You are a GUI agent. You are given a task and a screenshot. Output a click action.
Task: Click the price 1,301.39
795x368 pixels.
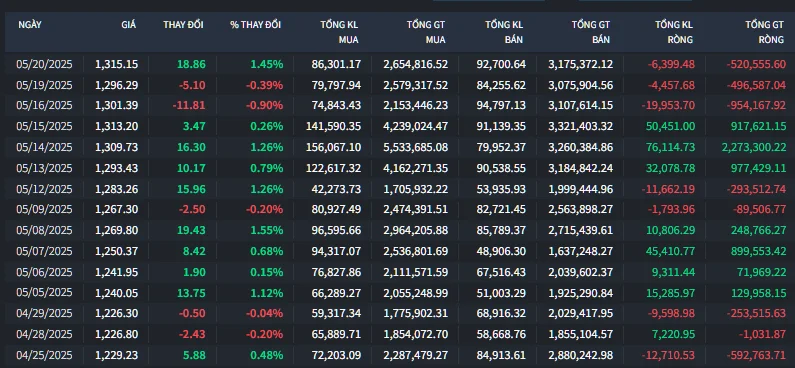[x=117, y=105]
